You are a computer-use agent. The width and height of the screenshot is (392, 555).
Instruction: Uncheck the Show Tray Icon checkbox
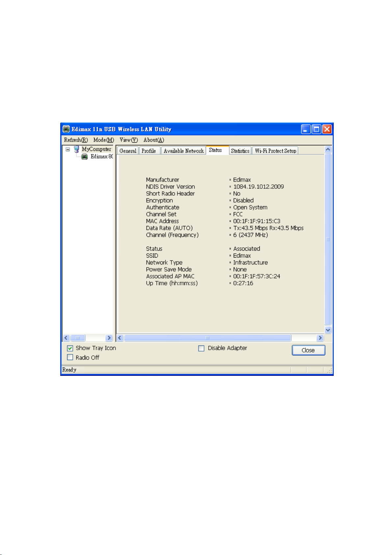70,348
